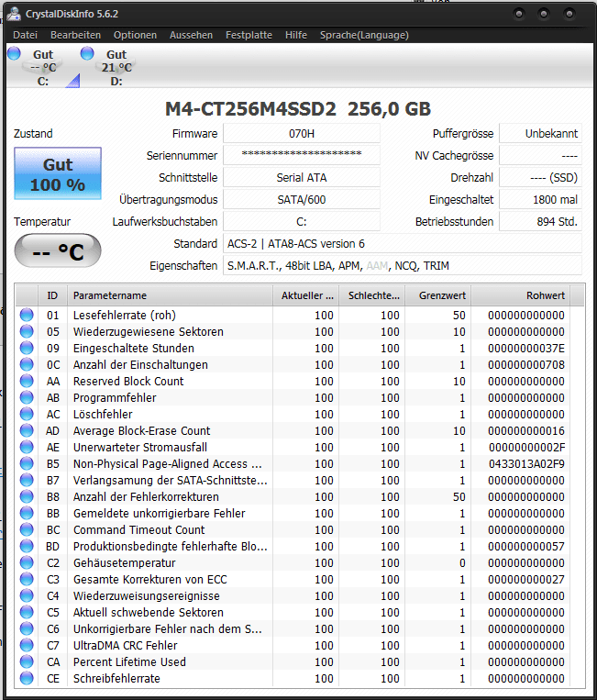The height and width of the screenshot is (700, 597).
Task: Click the masked Seriennummer field
Action: [302, 155]
